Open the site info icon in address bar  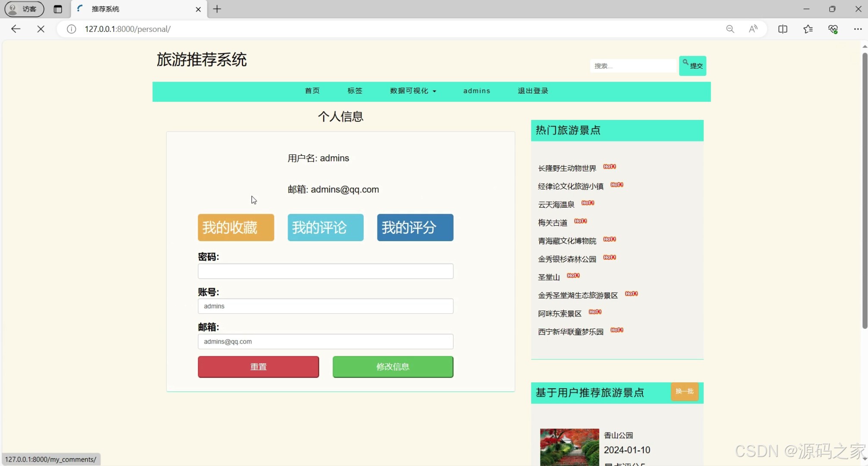[x=71, y=29]
